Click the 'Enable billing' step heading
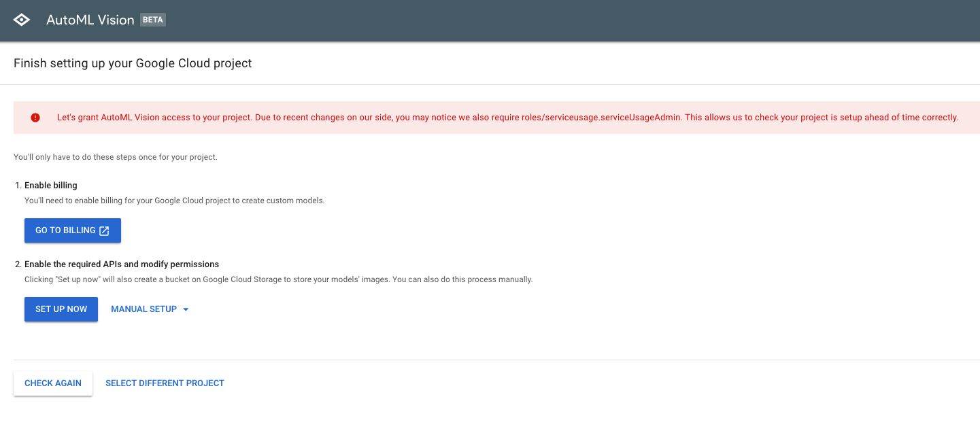 51,185
